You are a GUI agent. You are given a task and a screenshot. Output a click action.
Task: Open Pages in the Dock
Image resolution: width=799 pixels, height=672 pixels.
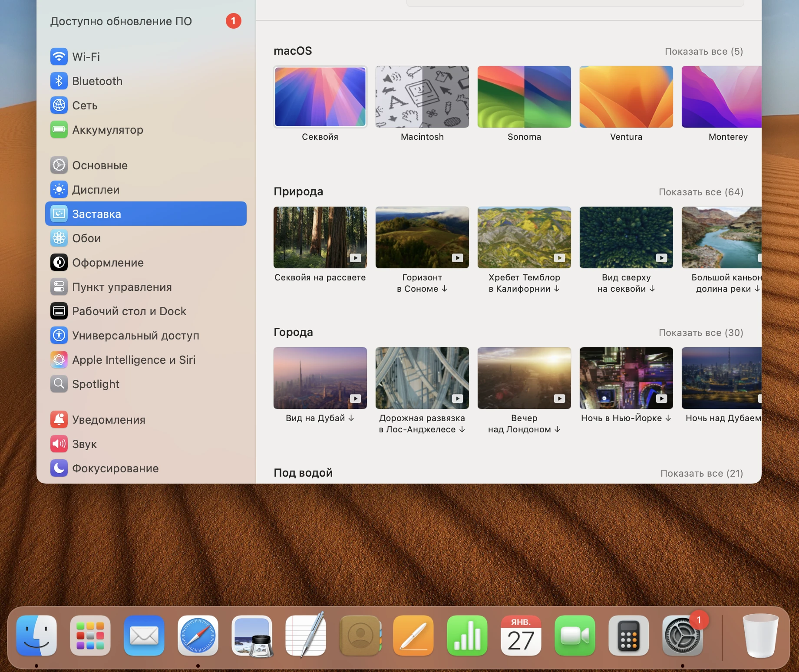point(413,636)
